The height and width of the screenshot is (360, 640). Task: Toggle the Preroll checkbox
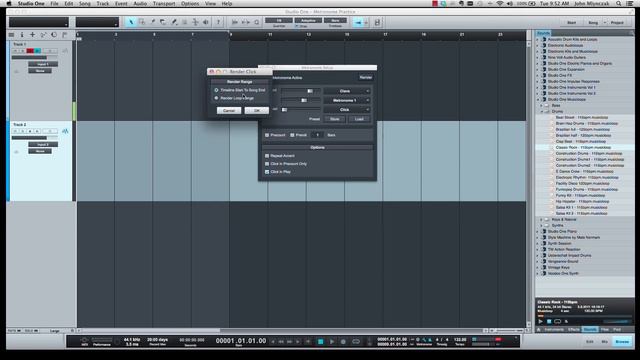click(292, 135)
